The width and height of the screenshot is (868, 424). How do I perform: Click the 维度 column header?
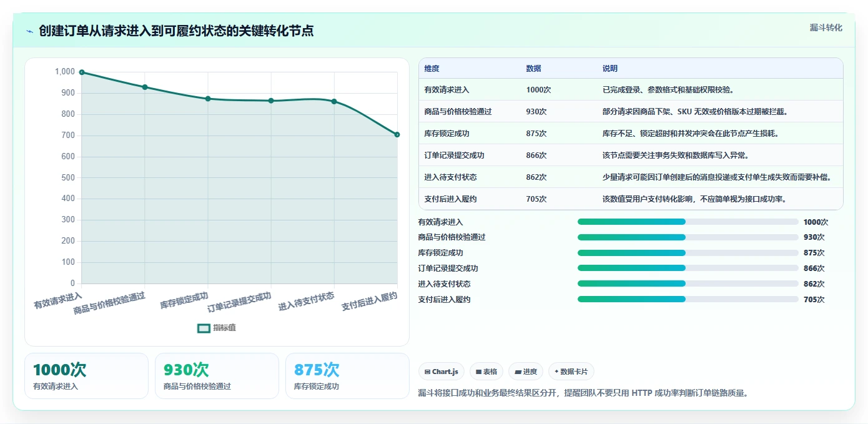tap(432, 69)
